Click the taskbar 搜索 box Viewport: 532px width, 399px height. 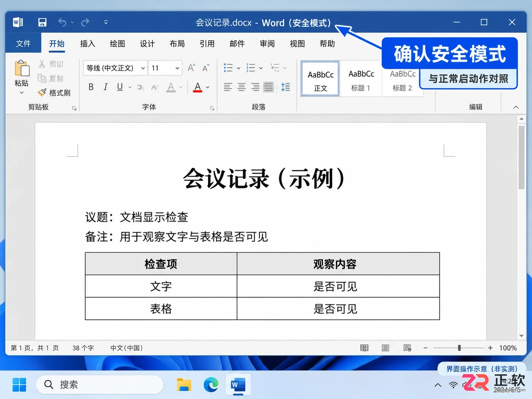(x=100, y=385)
